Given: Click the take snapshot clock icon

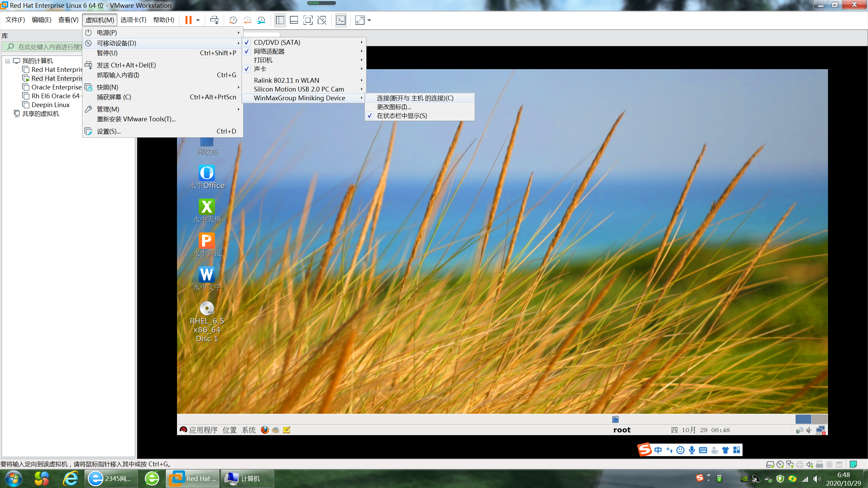Looking at the screenshot, I should click(x=233, y=20).
